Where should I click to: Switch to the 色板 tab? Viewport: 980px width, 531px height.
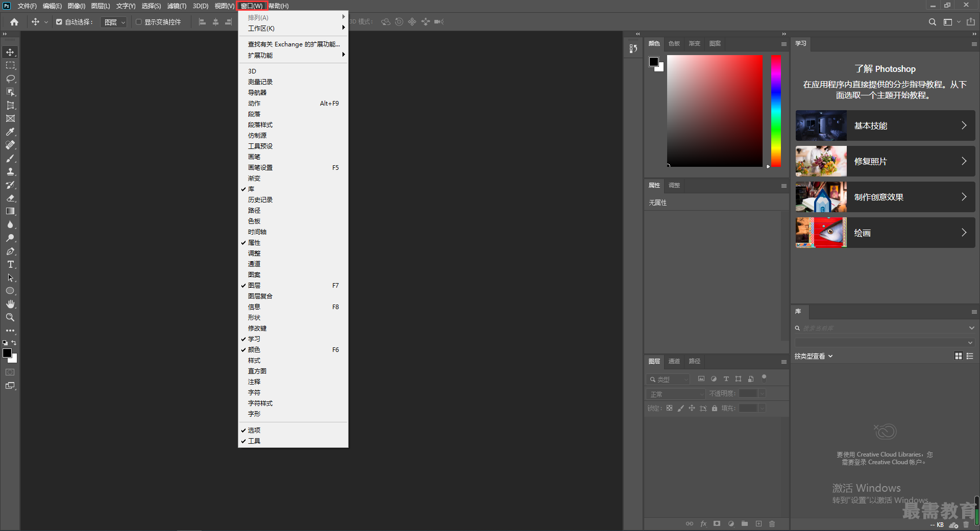[x=674, y=44]
